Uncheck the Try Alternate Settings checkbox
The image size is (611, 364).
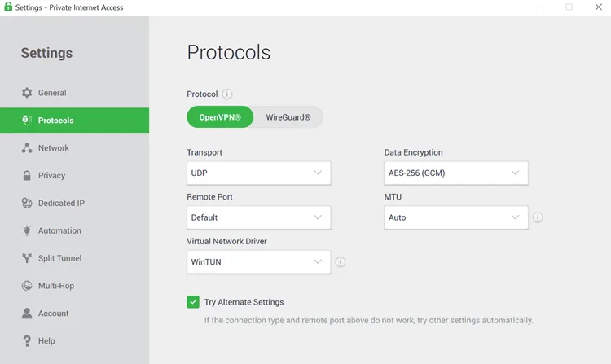pyautogui.click(x=193, y=302)
